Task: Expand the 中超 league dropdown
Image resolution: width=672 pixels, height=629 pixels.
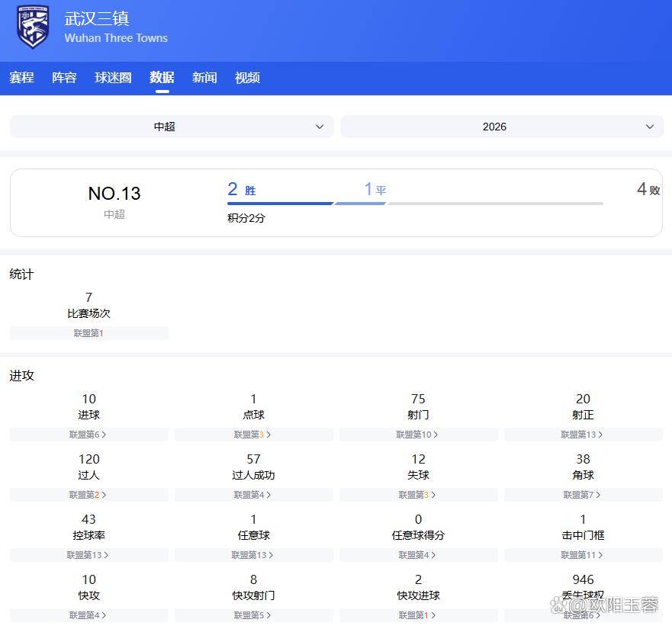Action: 171,127
